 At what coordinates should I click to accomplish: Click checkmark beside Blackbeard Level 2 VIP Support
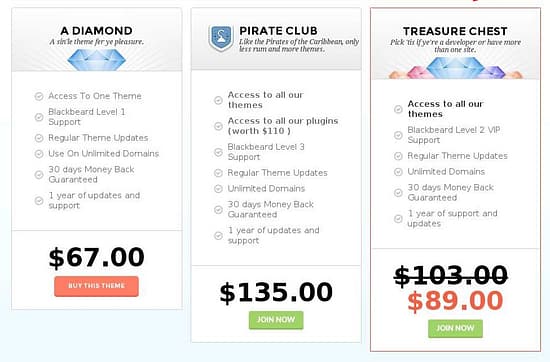click(x=398, y=135)
